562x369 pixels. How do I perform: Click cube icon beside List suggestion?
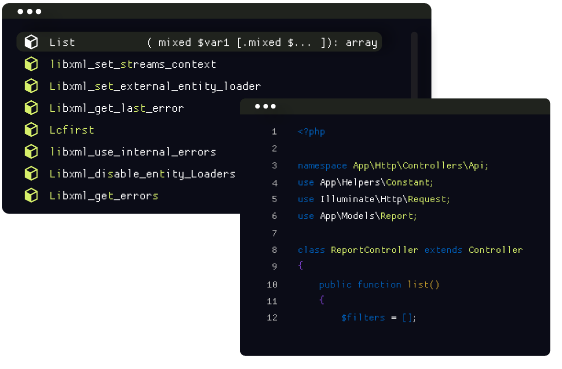pos(32,42)
